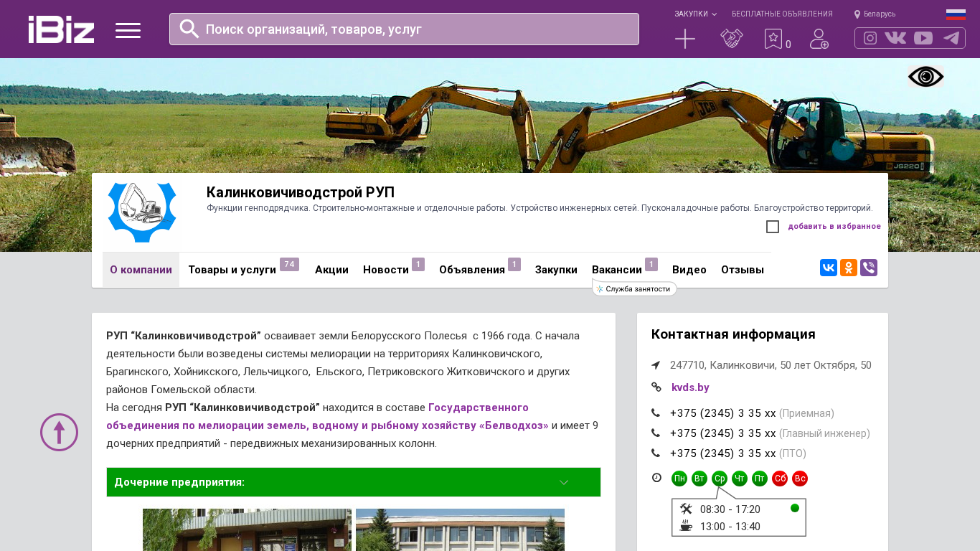The image size is (980, 551).
Task: Click the search magnifier icon
Action: point(189,29)
